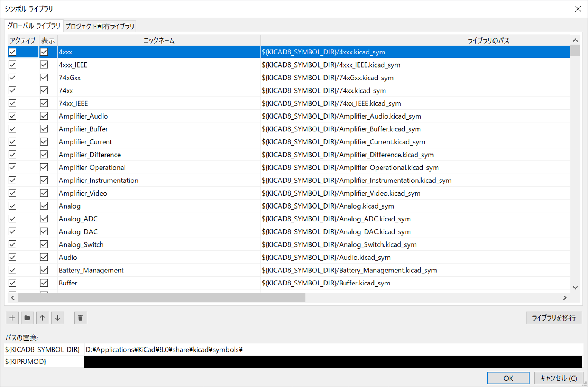Select nickname cell 74xx_IEEE

pos(159,103)
